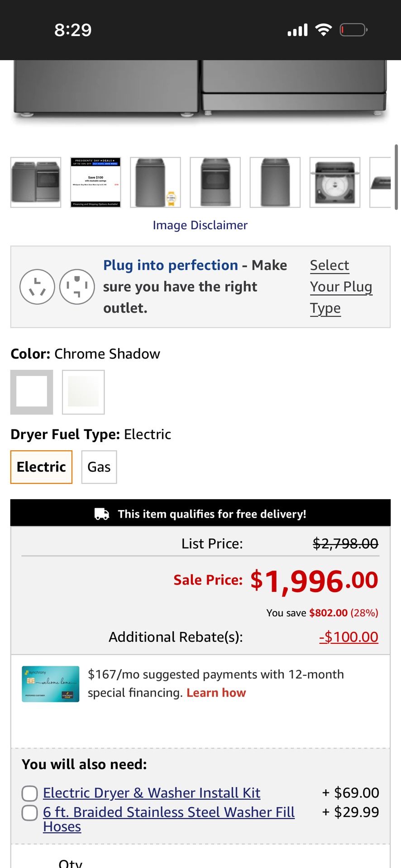The width and height of the screenshot is (401, 868).
Task: Tap the Wi-Fi status icon
Action: (x=323, y=30)
